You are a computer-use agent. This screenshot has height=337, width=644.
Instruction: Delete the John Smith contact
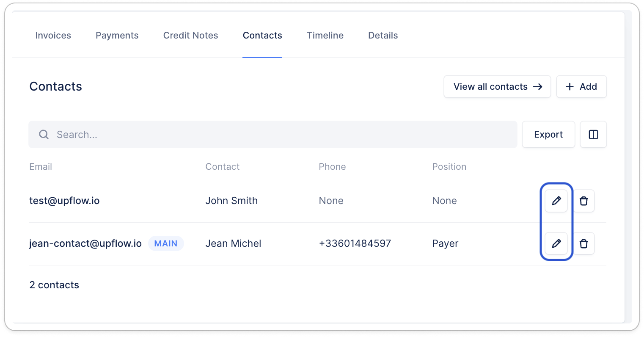[x=583, y=201]
